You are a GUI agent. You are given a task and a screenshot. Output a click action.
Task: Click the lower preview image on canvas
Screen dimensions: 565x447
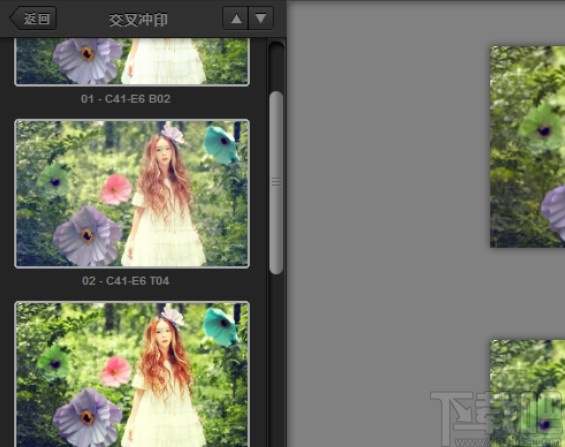[528, 393]
